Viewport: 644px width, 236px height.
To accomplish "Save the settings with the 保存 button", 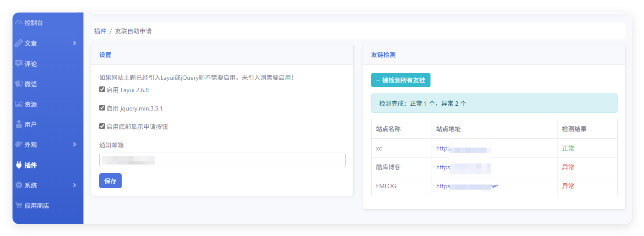I will (110, 181).
